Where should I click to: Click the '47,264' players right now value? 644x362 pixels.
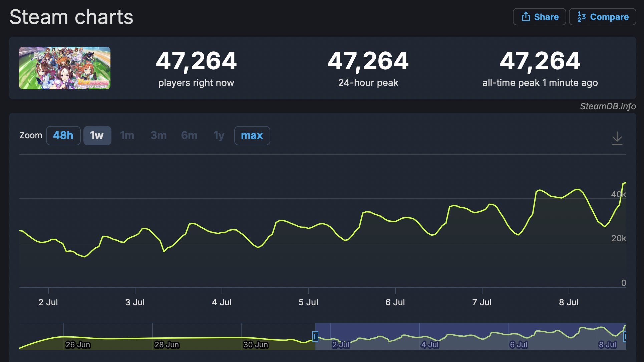coord(196,61)
